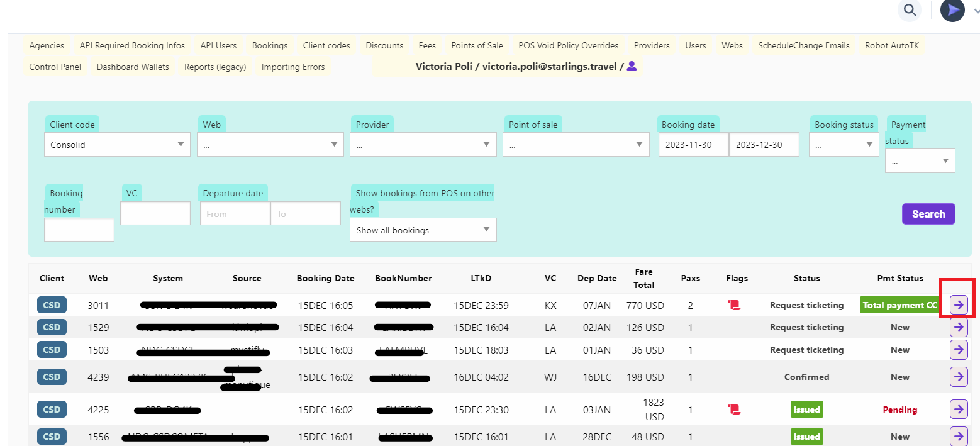
Task: Click the purple Search button
Action: click(x=928, y=214)
